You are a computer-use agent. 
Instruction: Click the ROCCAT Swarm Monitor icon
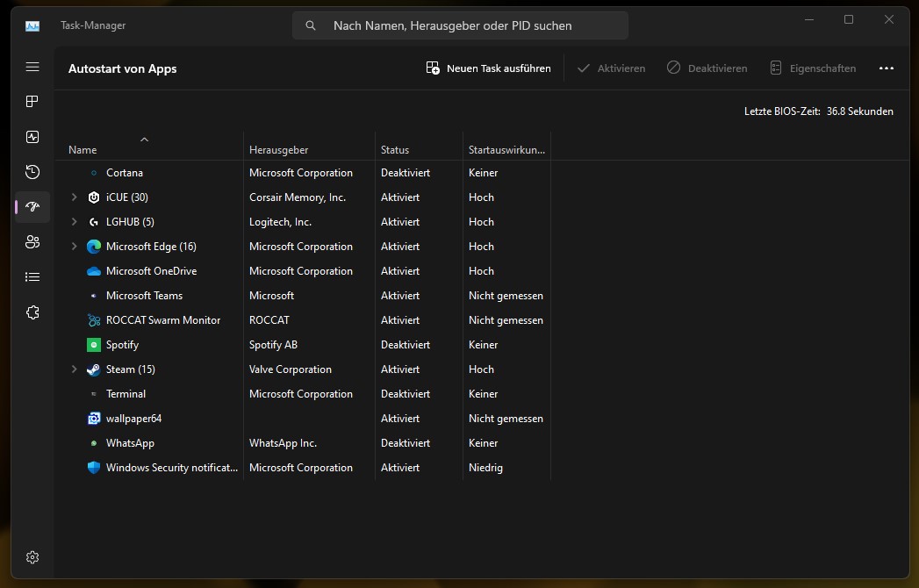coord(94,320)
